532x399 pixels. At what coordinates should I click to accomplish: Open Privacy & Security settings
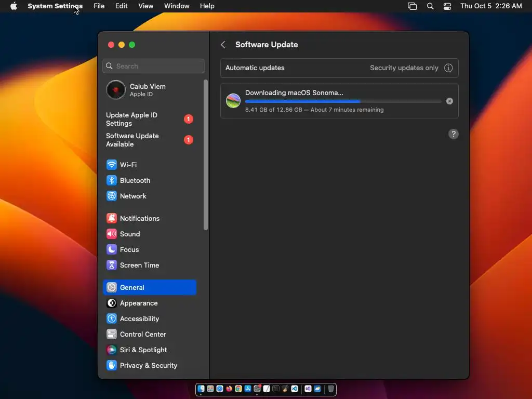(149, 365)
